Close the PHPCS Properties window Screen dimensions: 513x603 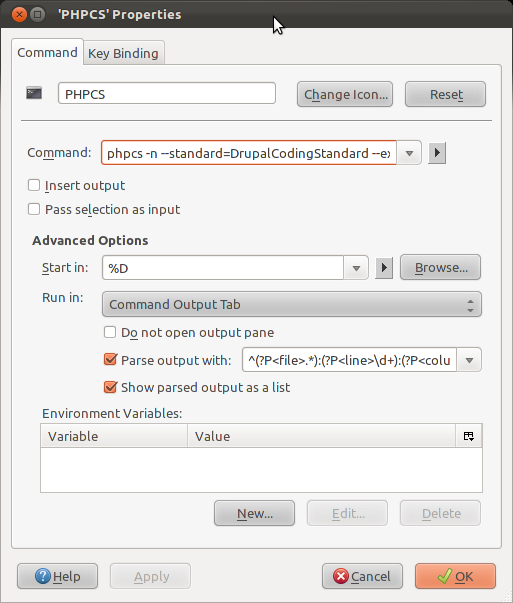tap(19, 15)
